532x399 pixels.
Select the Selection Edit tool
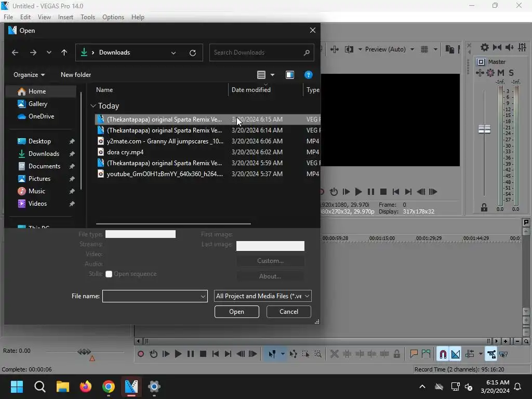pyautogui.click(x=305, y=354)
